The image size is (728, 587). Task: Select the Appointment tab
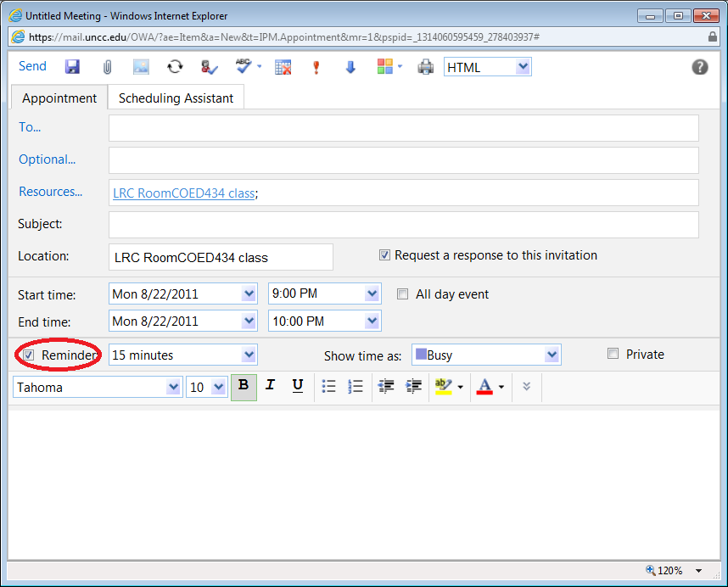point(59,98)
